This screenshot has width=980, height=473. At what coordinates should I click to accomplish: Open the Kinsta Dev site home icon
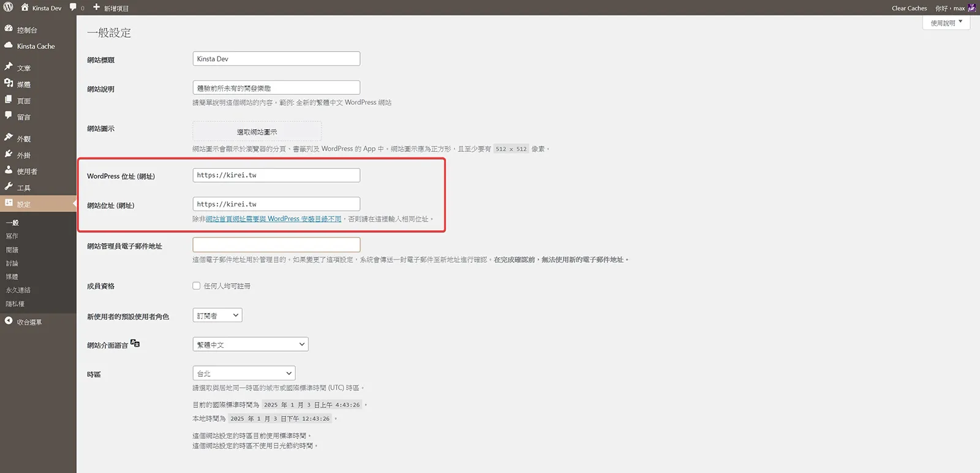[x=25, y=7]
